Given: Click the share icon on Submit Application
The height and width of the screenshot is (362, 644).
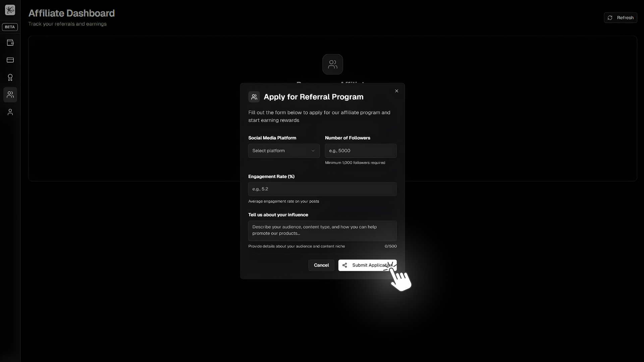Looking at the screenshot, I should (344, 265).
